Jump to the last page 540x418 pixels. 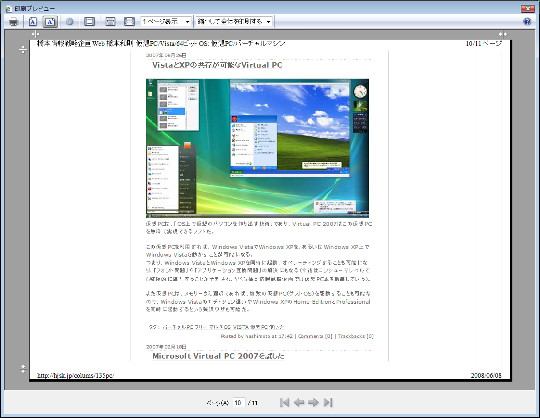[328, 402]
